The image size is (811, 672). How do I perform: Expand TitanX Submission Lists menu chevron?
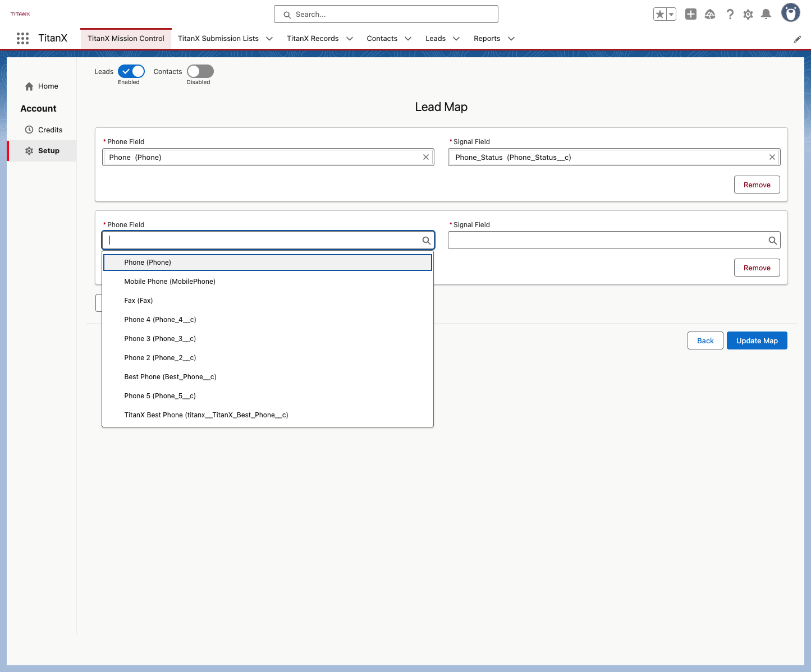[269, 39]
